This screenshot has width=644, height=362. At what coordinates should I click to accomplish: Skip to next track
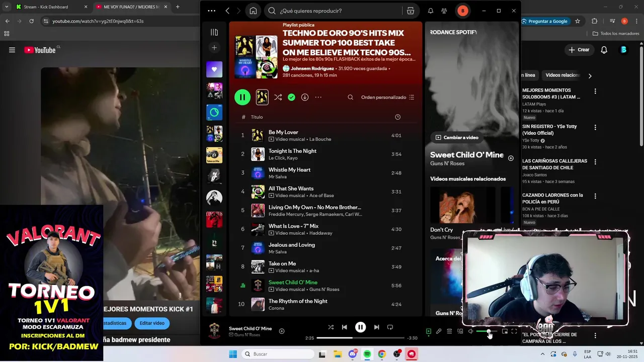(x=376, y=327)
